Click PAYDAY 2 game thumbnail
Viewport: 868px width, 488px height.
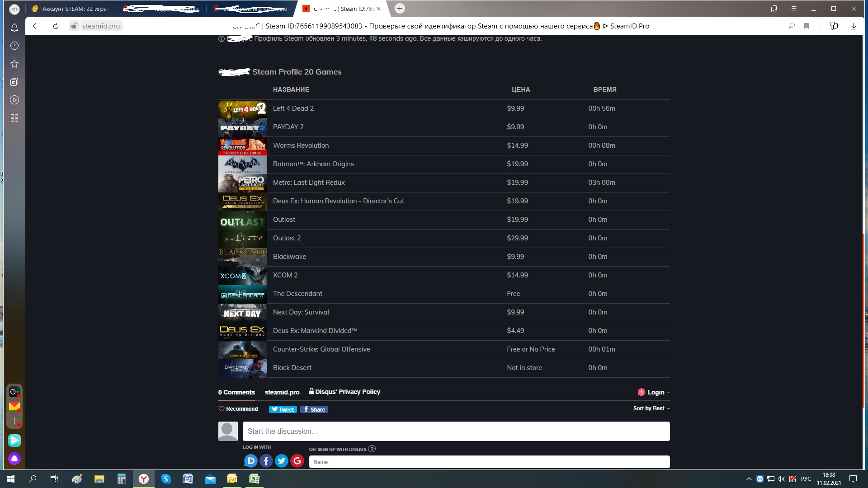pos(243,127)
